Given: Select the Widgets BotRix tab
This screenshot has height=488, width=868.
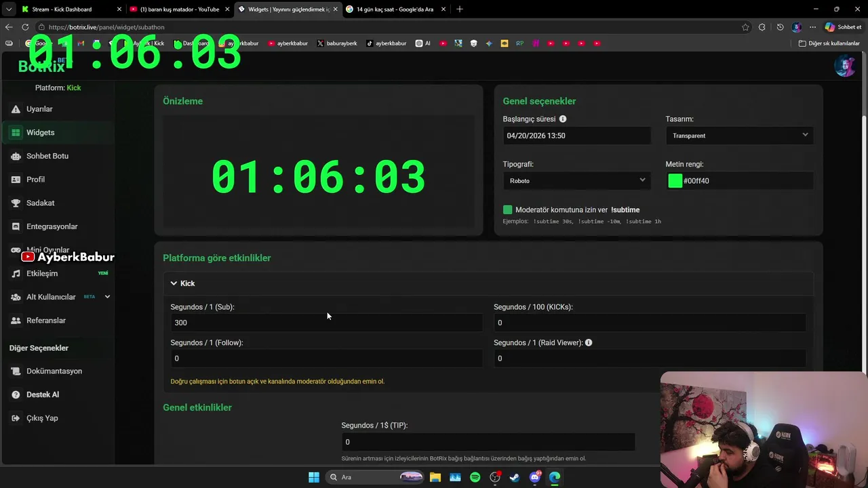Looking at the screenshot, I should (x=288, y=9).
